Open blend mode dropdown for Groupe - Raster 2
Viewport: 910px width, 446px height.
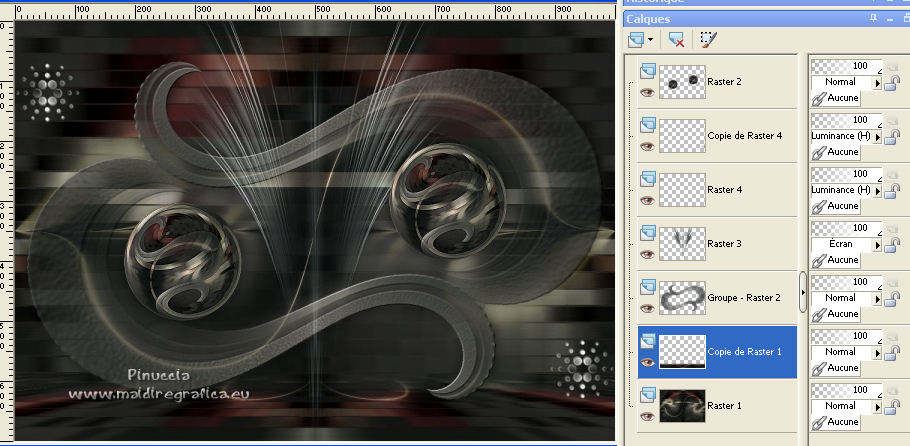tap(878, 299)
